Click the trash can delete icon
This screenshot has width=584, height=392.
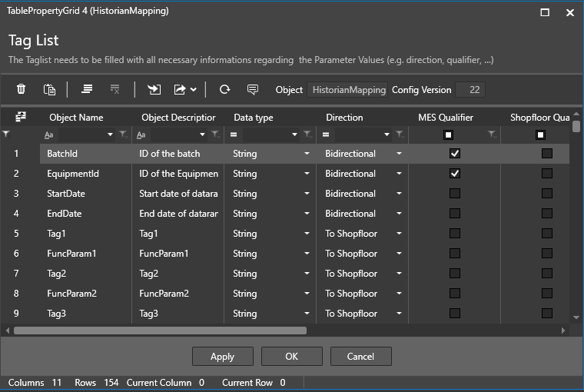(21, 89)
